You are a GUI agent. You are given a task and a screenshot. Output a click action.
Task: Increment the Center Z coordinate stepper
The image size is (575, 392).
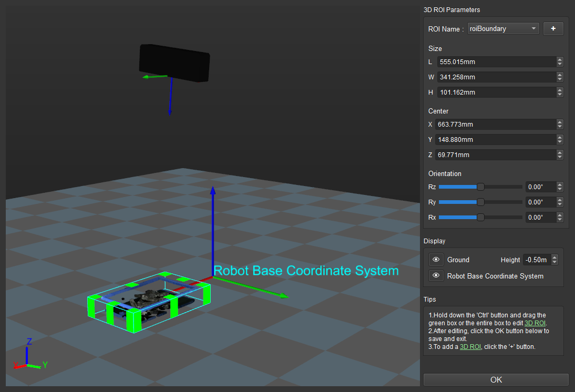click(560, 152)
